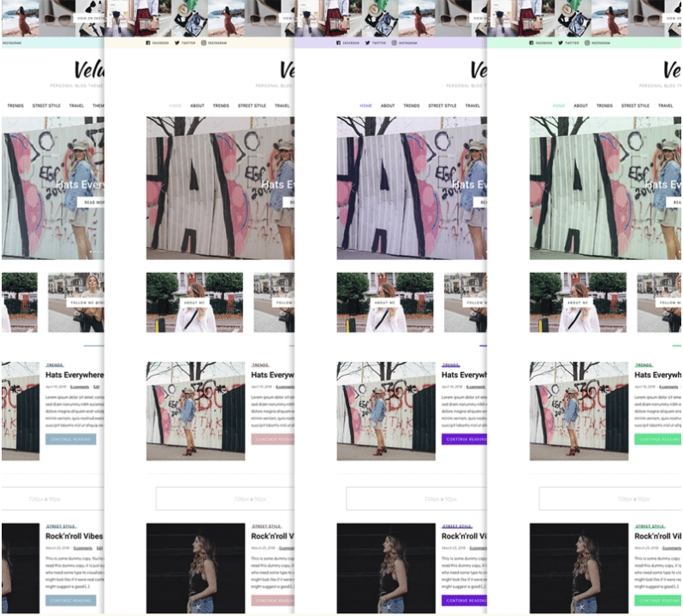The width and height of the screenshot is (683, 616).
Task: Go to green HOME menu item
Action: click(559, 106)
